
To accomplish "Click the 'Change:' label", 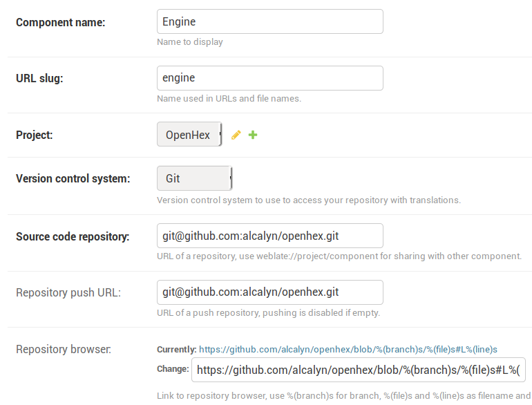I will [173, 369].
